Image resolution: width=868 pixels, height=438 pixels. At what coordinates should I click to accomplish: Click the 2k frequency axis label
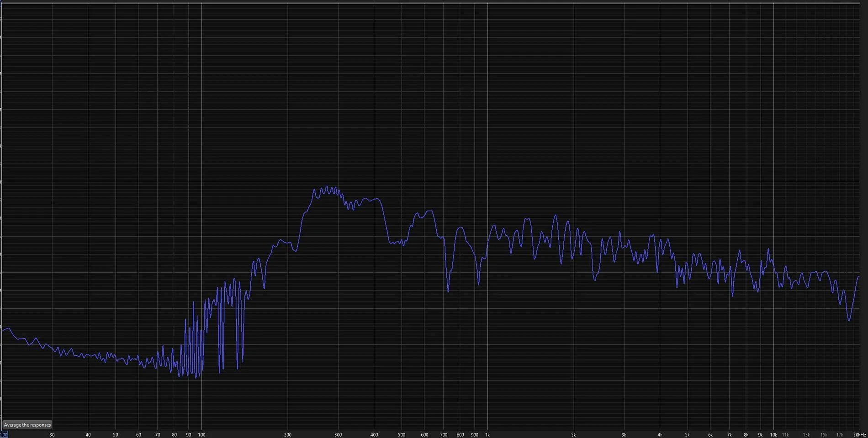pyautogui.click(x=573, y=435)
